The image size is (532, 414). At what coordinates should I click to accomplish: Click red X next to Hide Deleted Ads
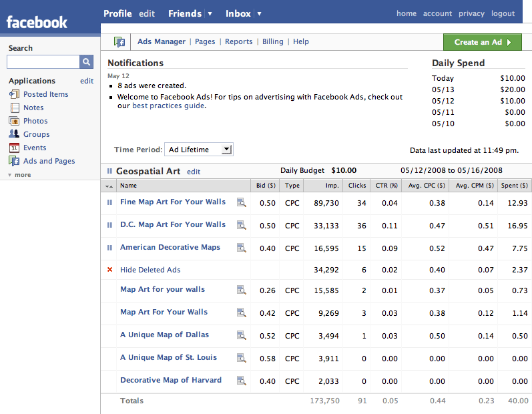(x=109, y=270)
